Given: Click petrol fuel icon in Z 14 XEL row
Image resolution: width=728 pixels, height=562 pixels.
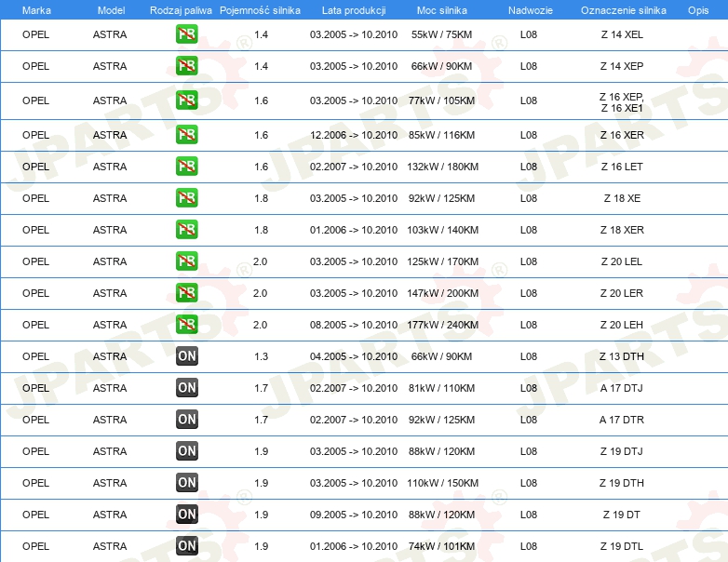Looking at the screenshot, I should (186, 34).
